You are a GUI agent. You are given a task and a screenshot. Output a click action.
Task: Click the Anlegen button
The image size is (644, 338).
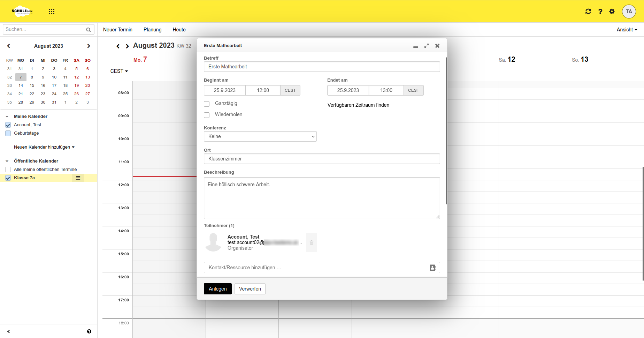217,289
